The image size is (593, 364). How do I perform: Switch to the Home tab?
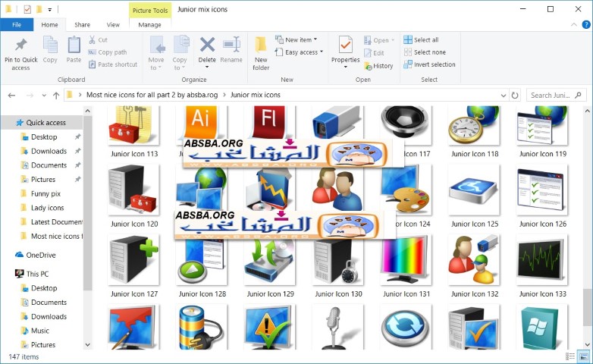point(49,24)
